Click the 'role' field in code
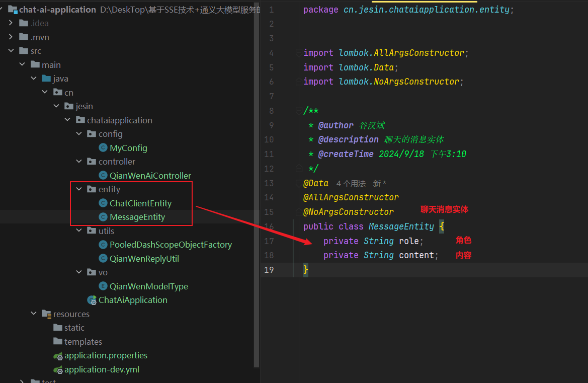This screenshot has height=383, width=588. click(x=408, y=241)
